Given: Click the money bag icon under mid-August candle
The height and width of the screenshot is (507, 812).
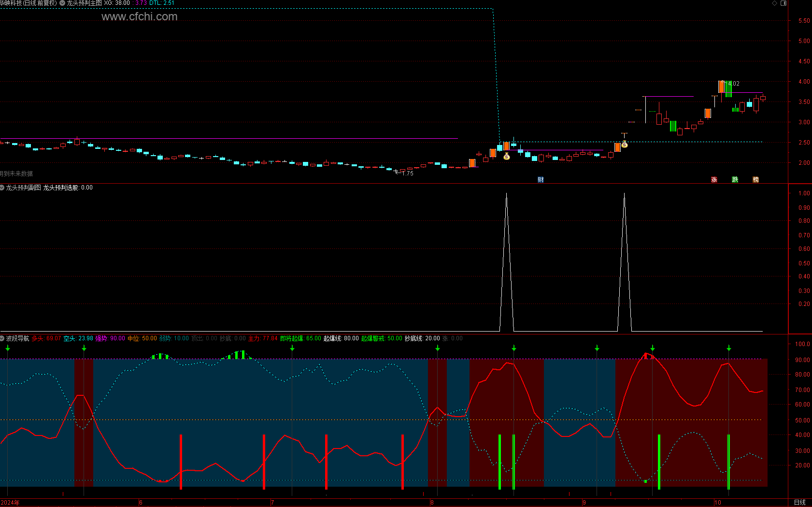Looking at the screenshot, I should pyautogui.click(x=506, y=156).
